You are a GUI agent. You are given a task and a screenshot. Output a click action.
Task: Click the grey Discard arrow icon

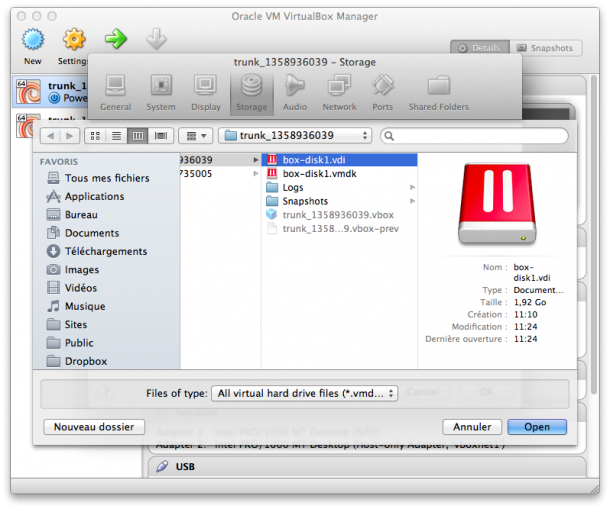156,39
